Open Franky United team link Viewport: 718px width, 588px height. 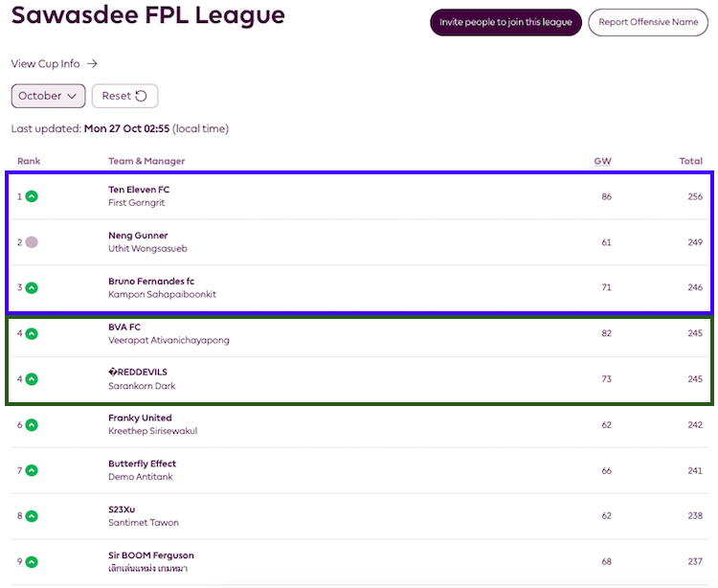pyautogui.click(x=140, y=418)
